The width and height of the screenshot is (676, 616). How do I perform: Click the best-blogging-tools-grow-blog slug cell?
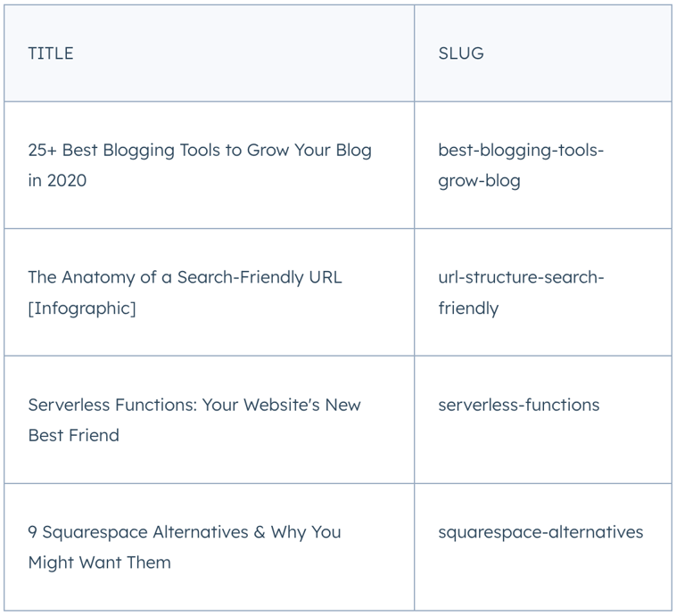tap(521, 165)
